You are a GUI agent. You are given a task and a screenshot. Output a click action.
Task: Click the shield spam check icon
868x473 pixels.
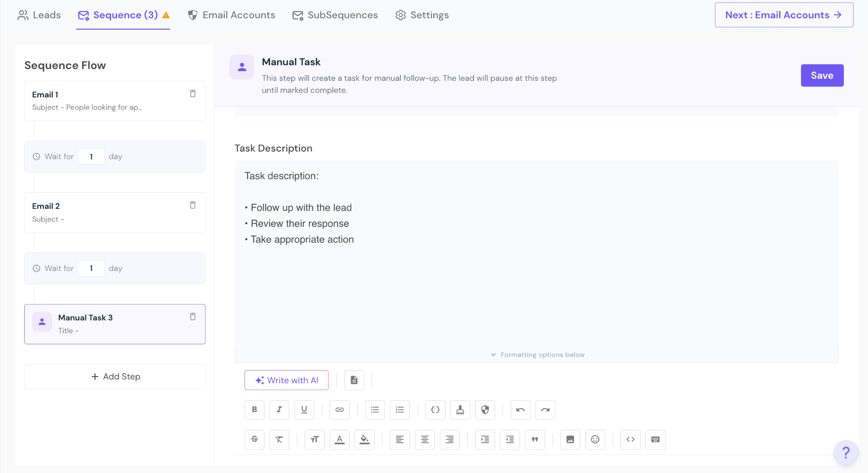(x=485, y=409)
